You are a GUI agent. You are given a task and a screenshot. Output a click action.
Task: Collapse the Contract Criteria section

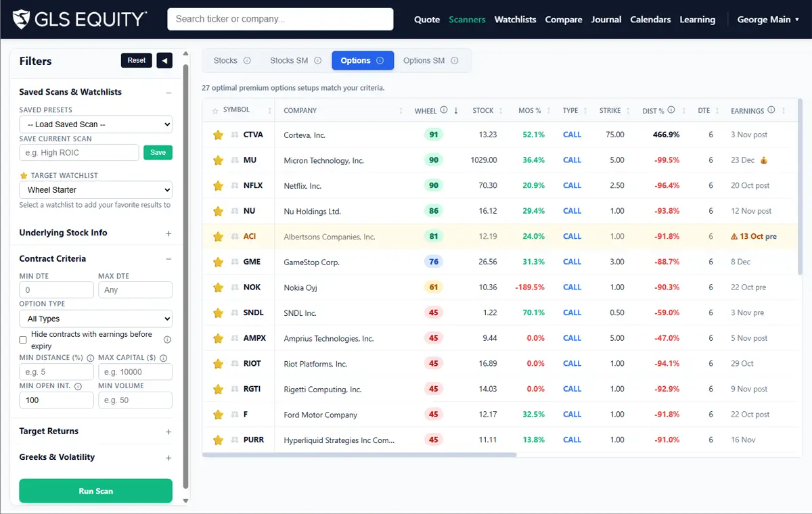pos(168,259)
